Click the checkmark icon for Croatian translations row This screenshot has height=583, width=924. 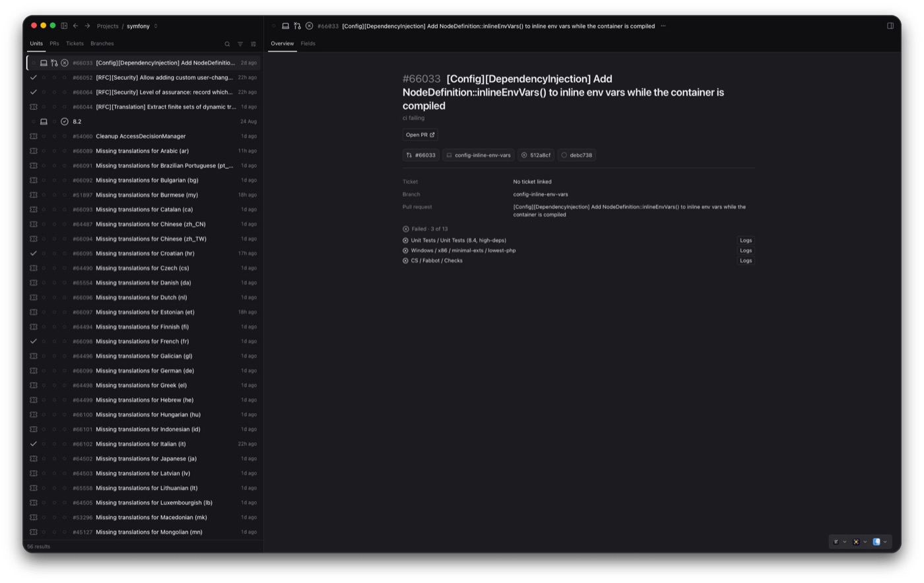[x=34, y=253]
